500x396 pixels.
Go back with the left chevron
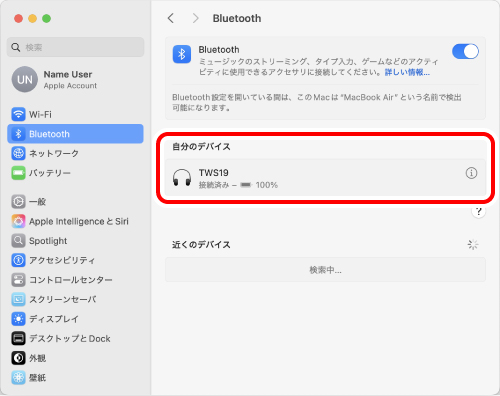click(171, 18)
